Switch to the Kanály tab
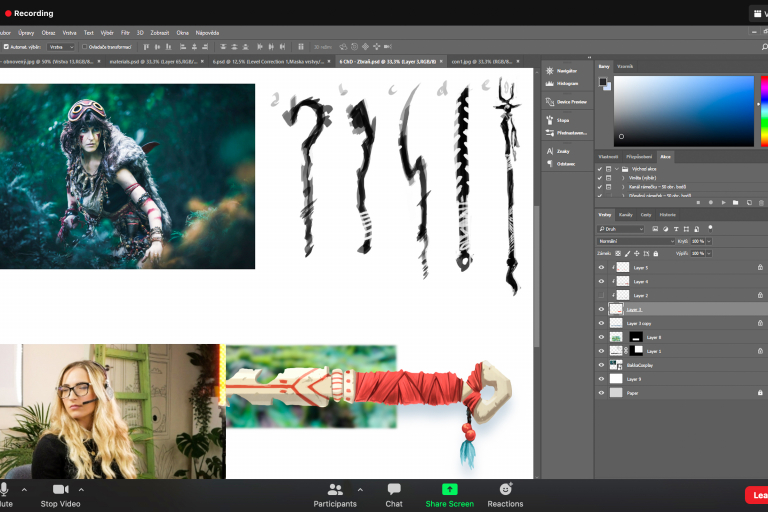Viewport: 768px width, 512px height. click(626, 214)
